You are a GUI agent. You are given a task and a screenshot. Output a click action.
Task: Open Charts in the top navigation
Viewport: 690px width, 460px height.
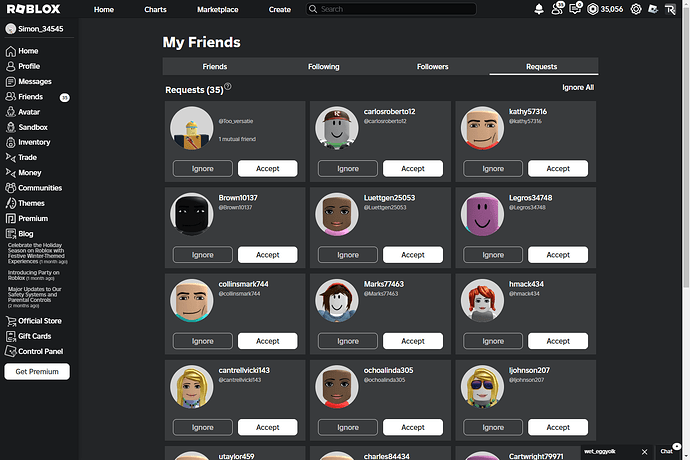point(155,9)
